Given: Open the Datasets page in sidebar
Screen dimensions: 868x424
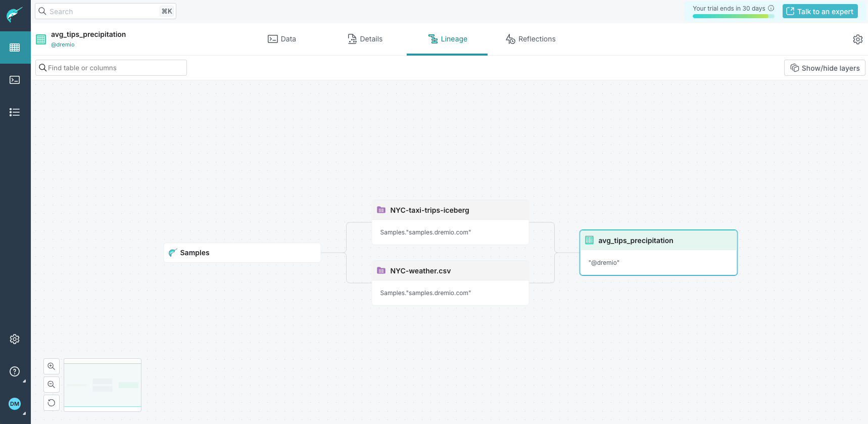Looking at the screenshot, I should 15,48.
